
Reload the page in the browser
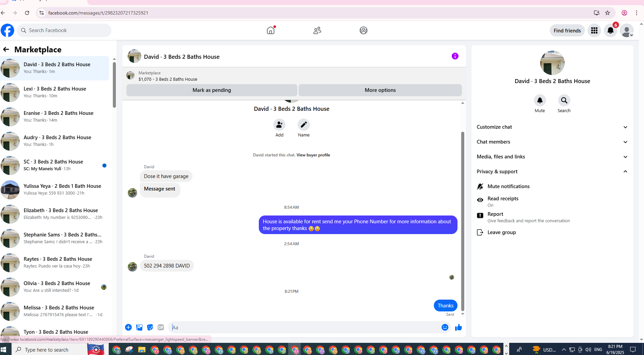point(27,13)
